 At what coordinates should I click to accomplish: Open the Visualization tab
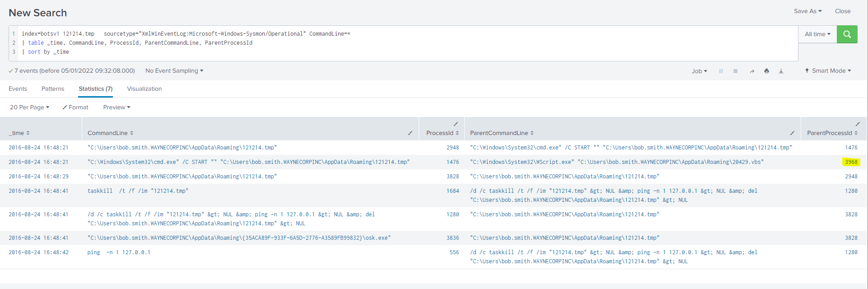(x=144, y=89)
